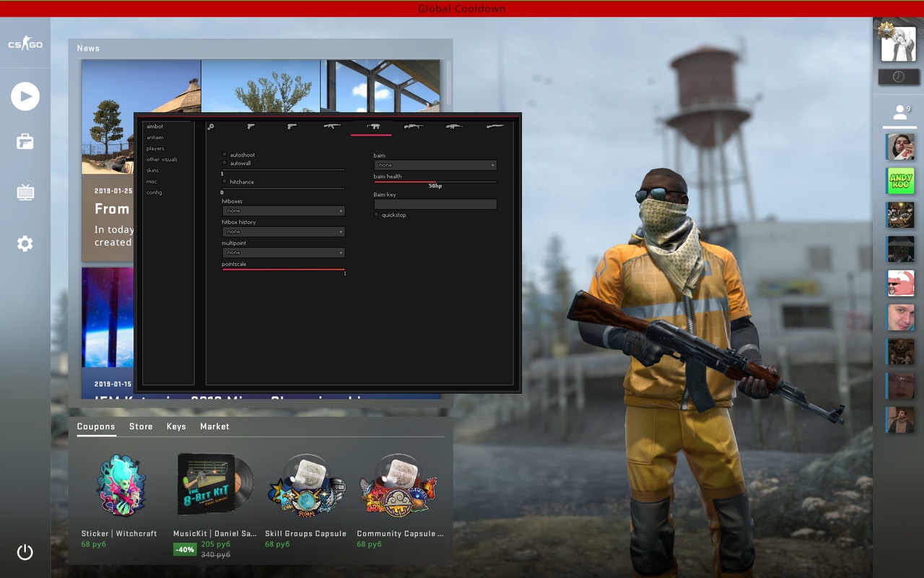Adjust the autowall damage slider
924x578 pixels.
coord(284,170)
